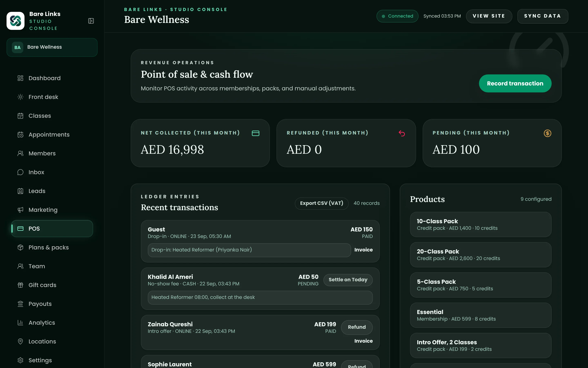Click the Locations pin icon

click(20, 341)
